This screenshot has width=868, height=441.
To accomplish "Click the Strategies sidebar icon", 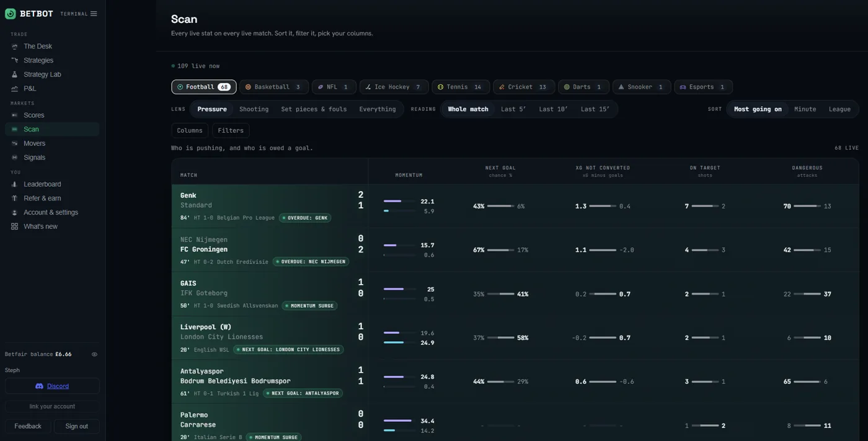I will (14, 60).
